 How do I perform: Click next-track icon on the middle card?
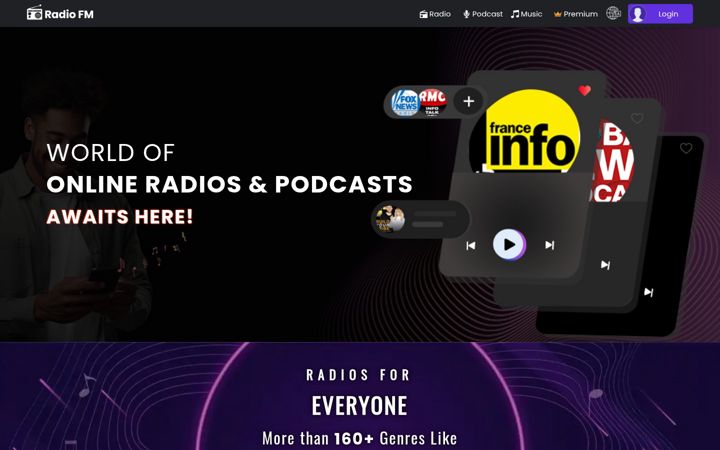(x=605, y=265)
